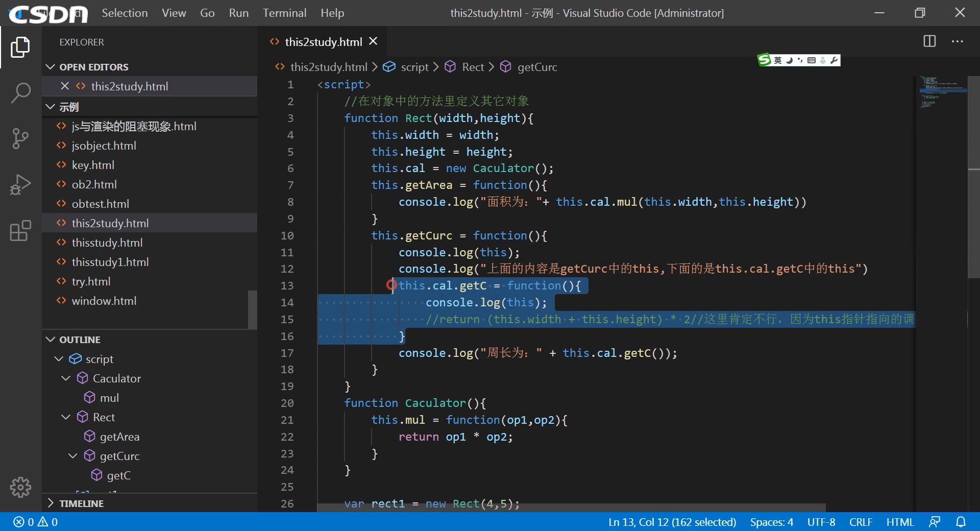Open the Explorer view in the activity bar

coord(20,46)
